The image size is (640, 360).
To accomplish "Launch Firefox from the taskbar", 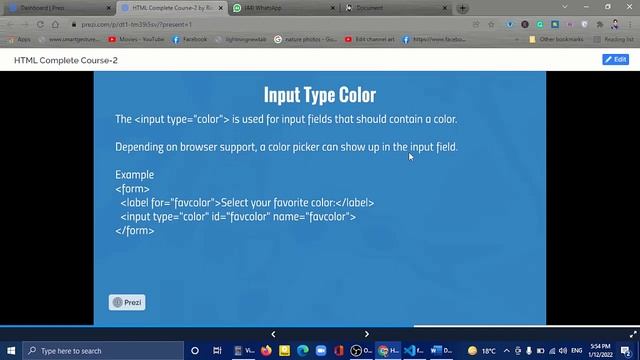I will point(266,351).
